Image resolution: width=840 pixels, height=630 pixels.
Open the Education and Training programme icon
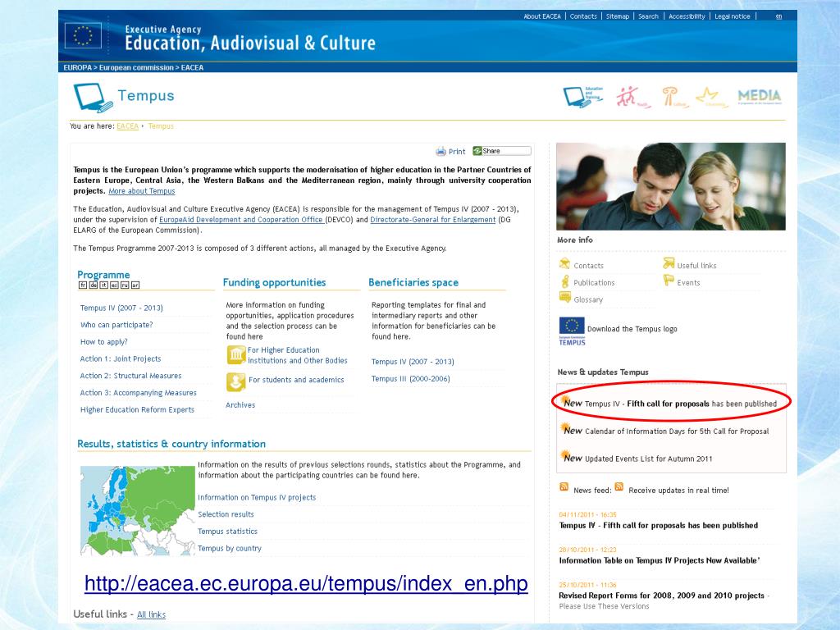(583, 97)
